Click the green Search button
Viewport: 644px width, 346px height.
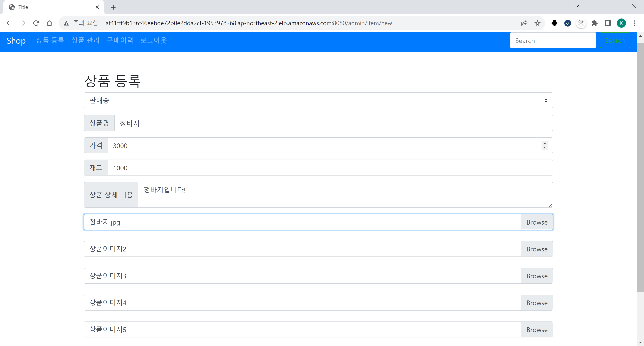[x=615, y=40]
